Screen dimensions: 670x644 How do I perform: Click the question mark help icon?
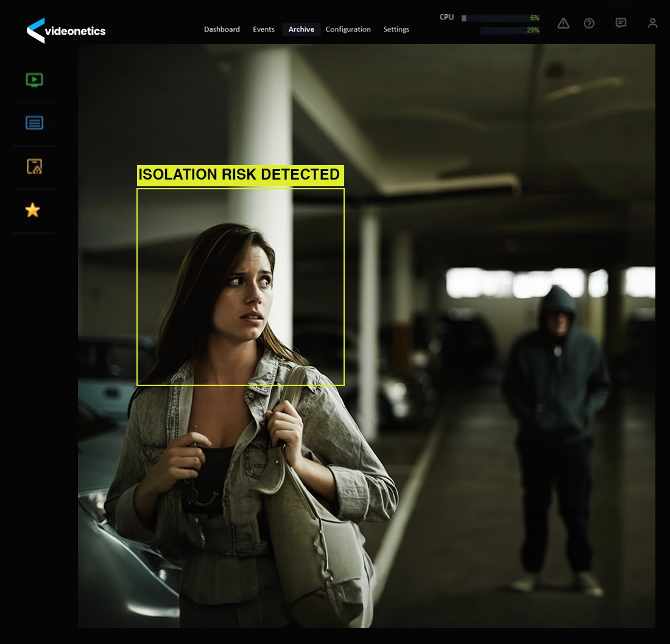click(x=589, y=23)
